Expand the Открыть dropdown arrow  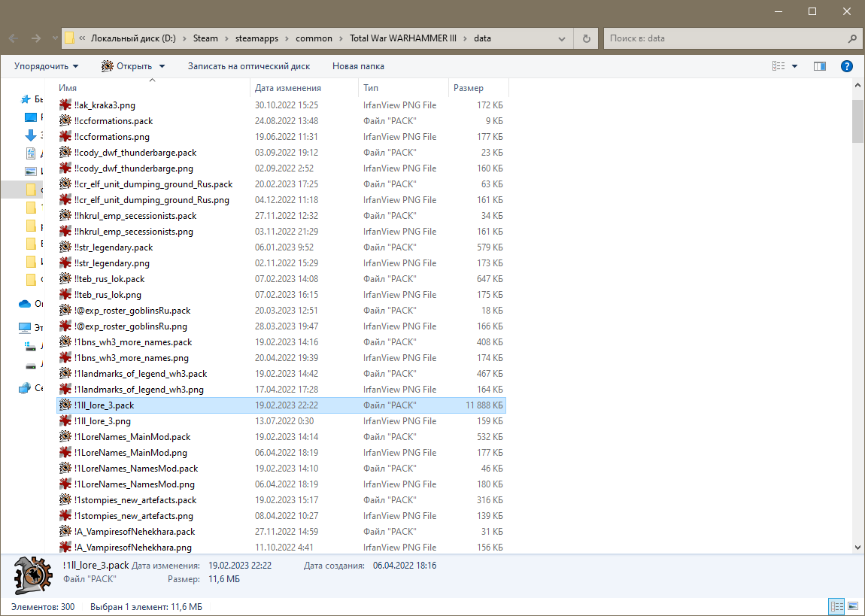click(162, 66)
